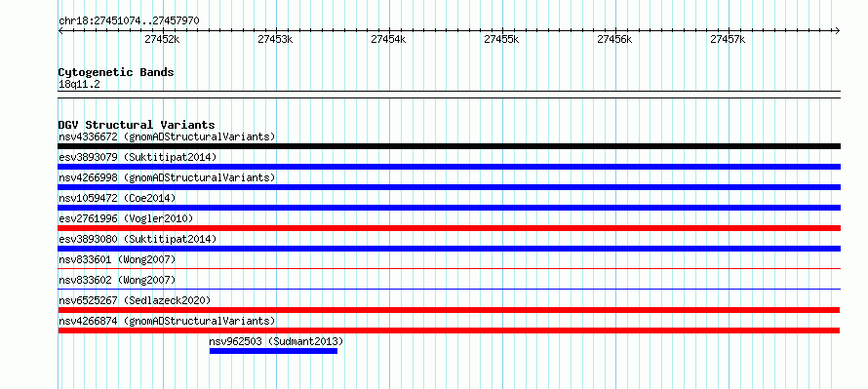Open the nsv962503 (Sudmant2013) label
Screen dimensions: 868x389
276,341
